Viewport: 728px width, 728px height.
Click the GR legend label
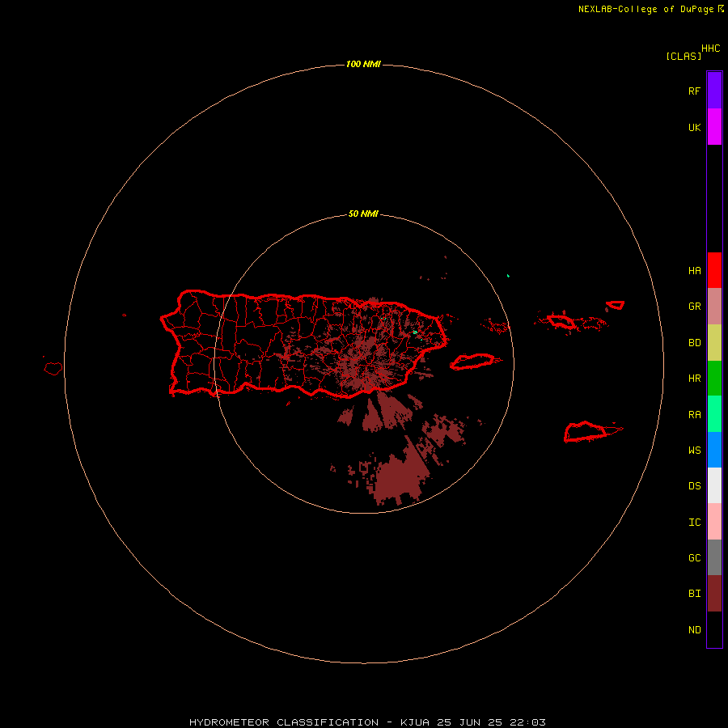point(694,306)
